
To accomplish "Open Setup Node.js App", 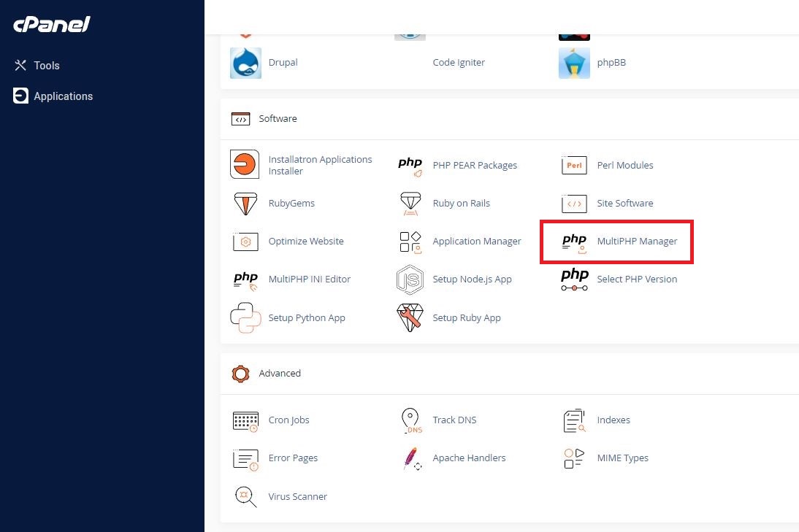I will click(x=472, y=279).
